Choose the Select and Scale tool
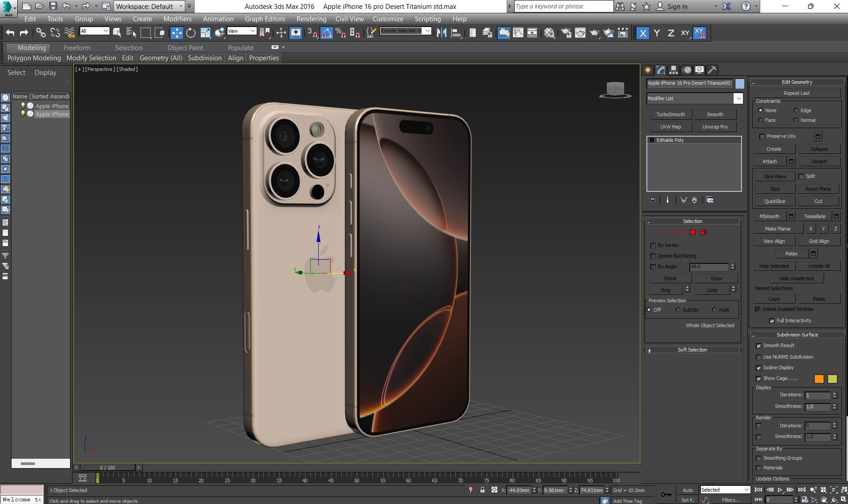 tap(205, 33)
